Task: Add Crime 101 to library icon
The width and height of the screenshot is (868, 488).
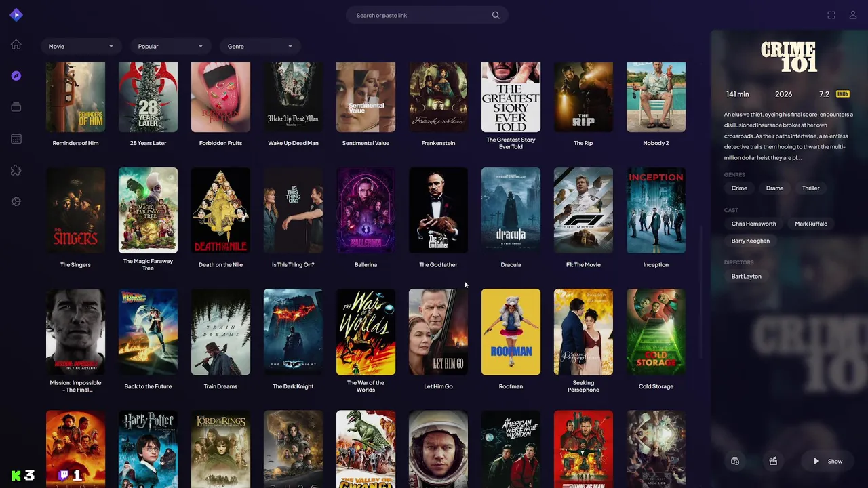Action: coord(735,461)
